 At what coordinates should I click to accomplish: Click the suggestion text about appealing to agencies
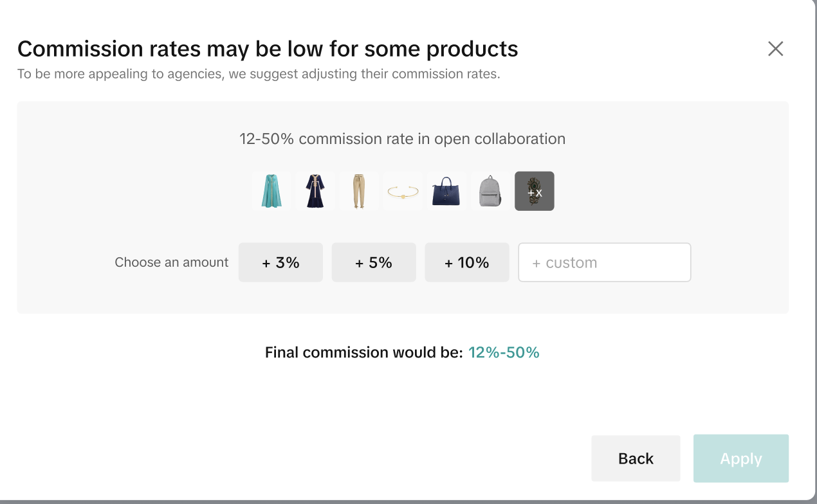point(259,74)
